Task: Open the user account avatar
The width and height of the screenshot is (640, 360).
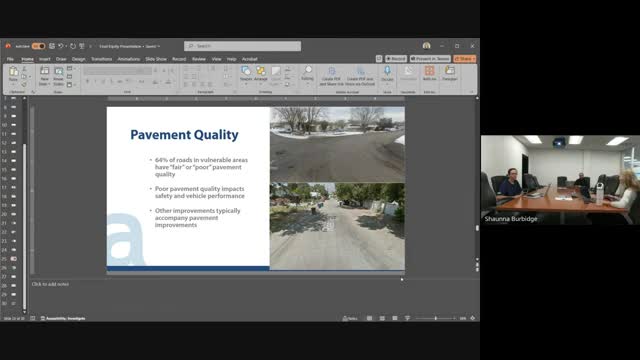Action: tap(427, 46)
